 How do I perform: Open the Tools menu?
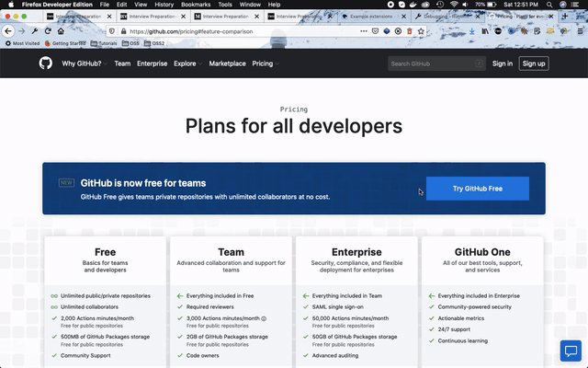224,5
